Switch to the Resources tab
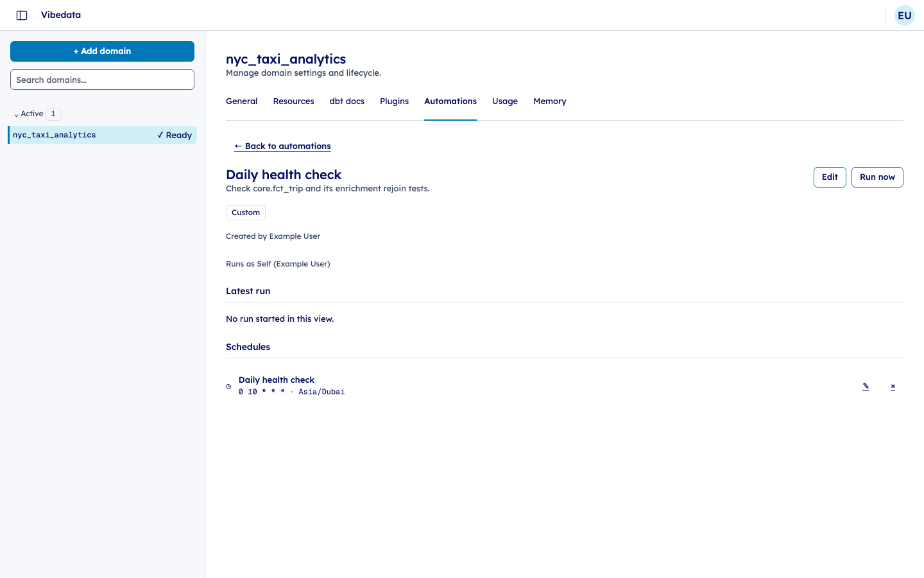Viewport: 924px width, 578px height. coord(293,101)
